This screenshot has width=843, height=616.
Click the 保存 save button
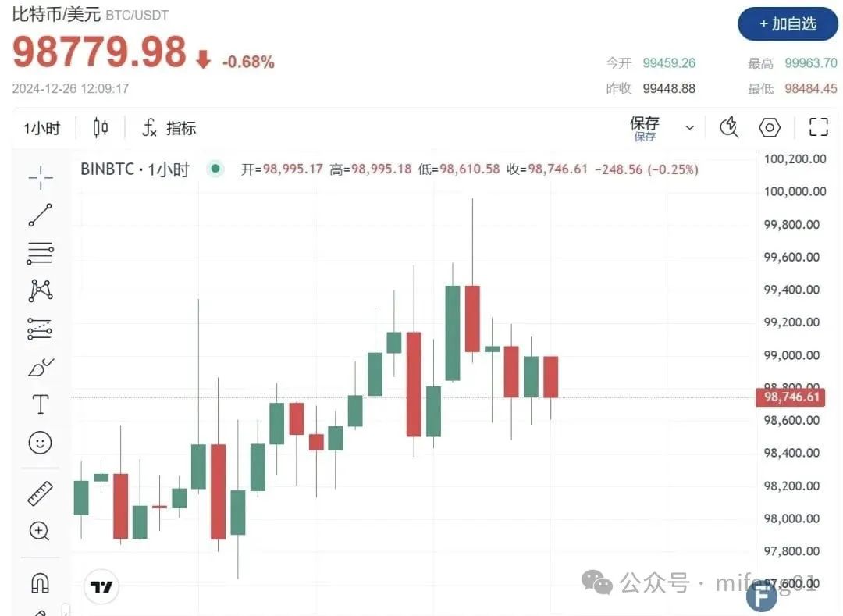pyautogui.click(x=644, y=122)
